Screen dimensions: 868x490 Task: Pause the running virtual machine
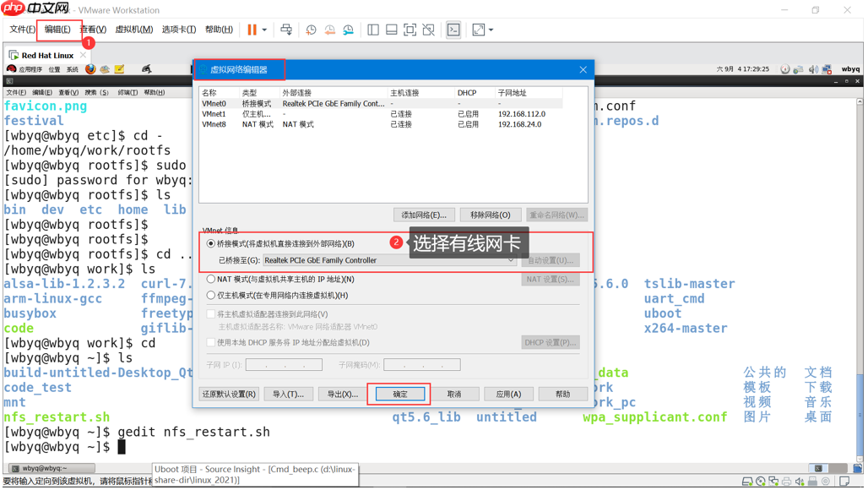click(251, 29)
